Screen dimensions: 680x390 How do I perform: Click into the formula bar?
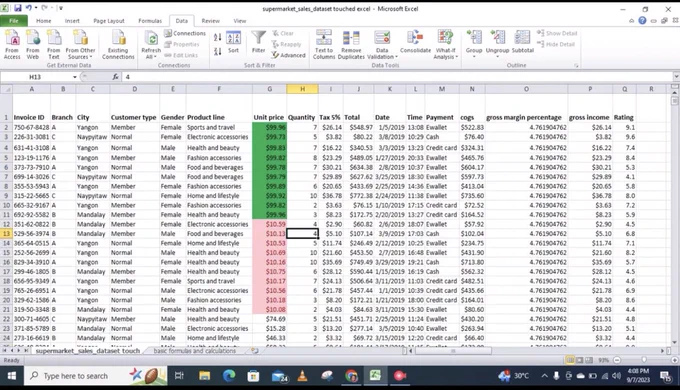[x=397, y=77]
